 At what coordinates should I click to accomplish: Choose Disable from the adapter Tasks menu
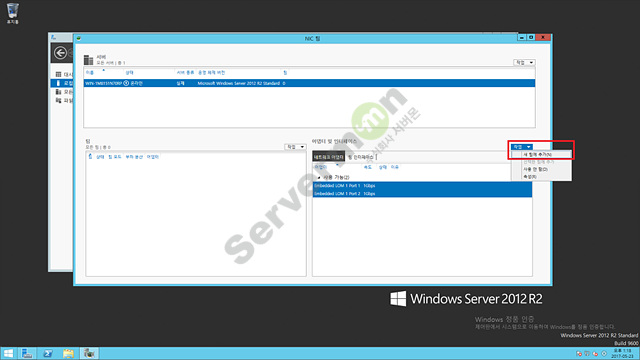pyautogui.click(x=536, y=169)
